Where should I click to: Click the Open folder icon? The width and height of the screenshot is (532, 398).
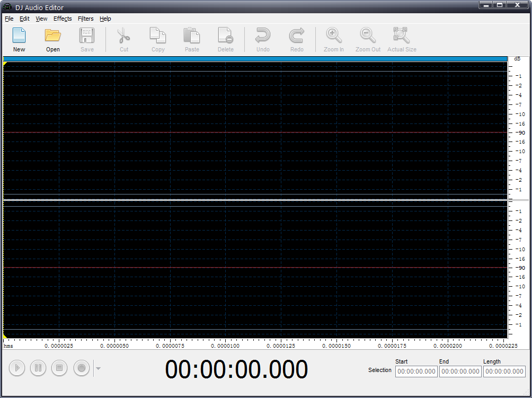[x=53, y=40]
